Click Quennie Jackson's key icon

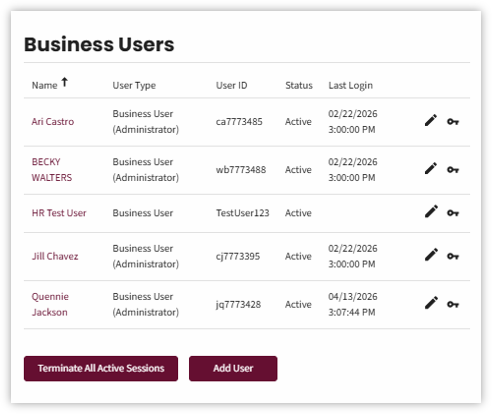click(x=453, y=304)
